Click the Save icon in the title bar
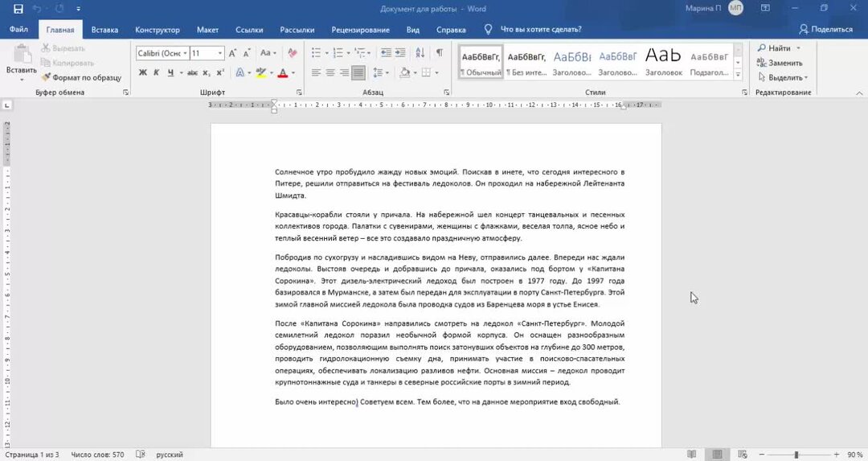 coord(18,9)
